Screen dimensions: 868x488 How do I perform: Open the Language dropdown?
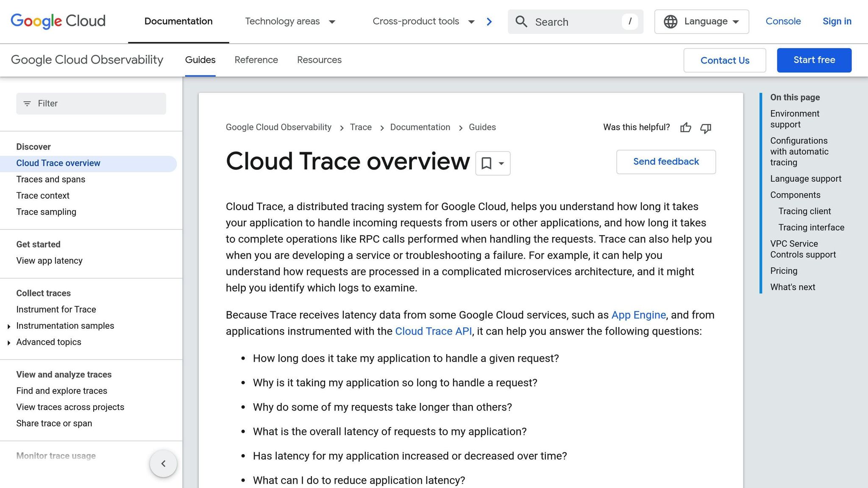[701, 22]
